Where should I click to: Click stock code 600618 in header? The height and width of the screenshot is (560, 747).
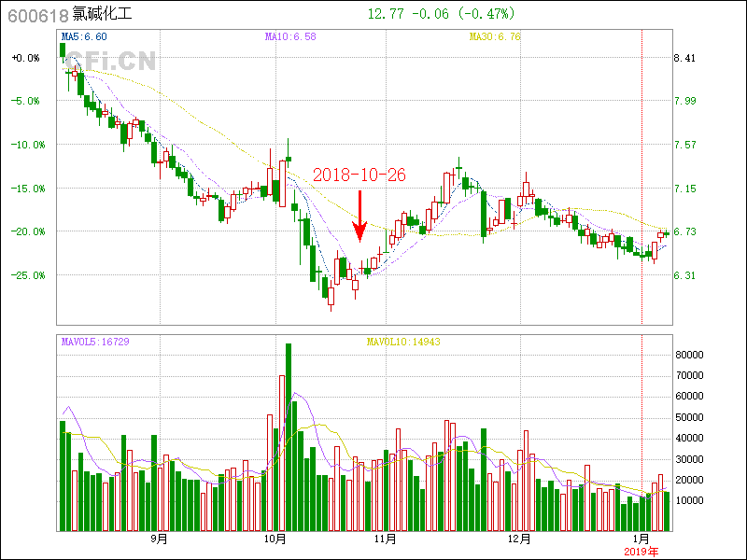pos(32,14)
